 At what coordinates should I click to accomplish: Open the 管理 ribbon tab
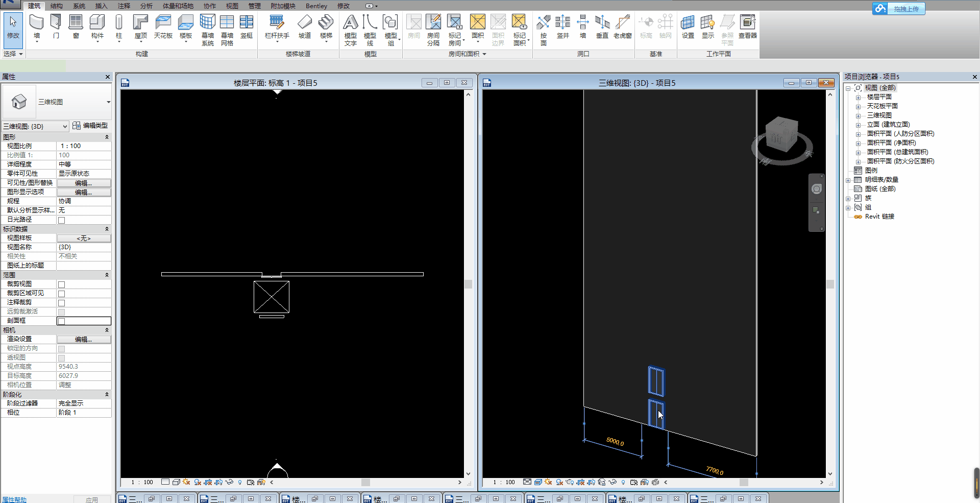point(255,6)
